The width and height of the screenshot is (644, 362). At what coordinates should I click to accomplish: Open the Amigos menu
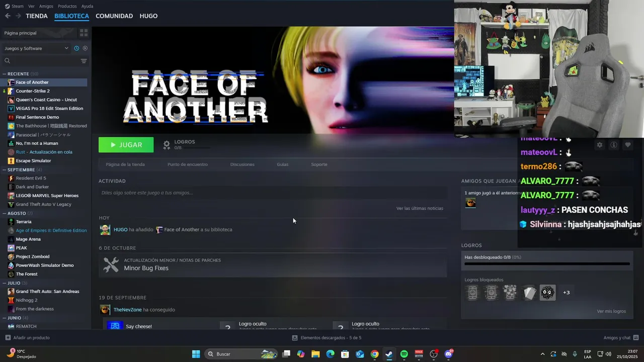pyautogui.click(x=46, y=6)
